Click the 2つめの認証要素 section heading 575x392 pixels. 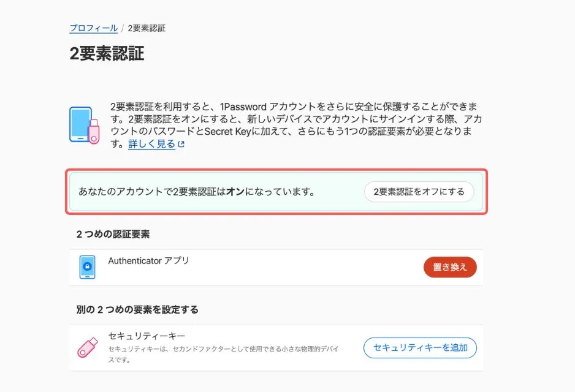(113, 234)
